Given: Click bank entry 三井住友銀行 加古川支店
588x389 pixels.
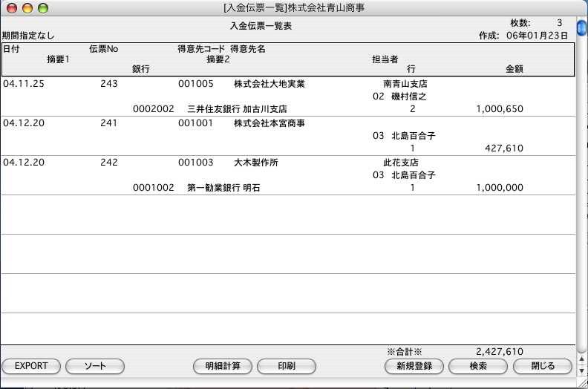Looking at the screenshot, I should (x=237, y=109).
